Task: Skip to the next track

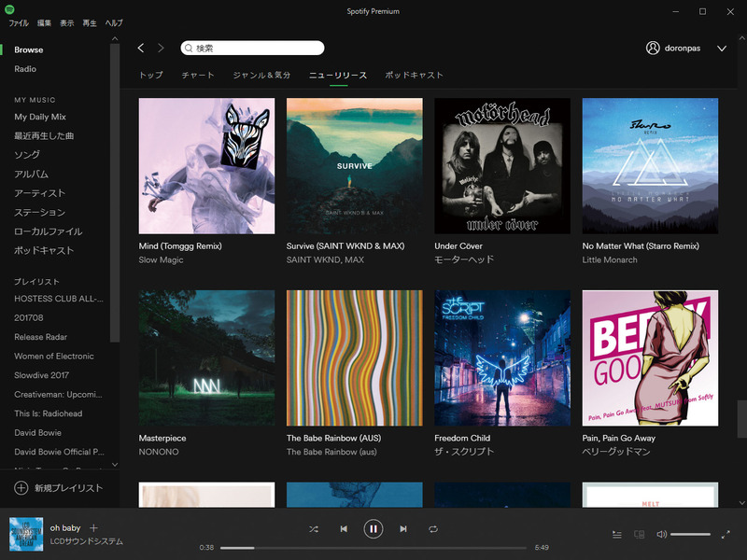Action: click(402, 528)
